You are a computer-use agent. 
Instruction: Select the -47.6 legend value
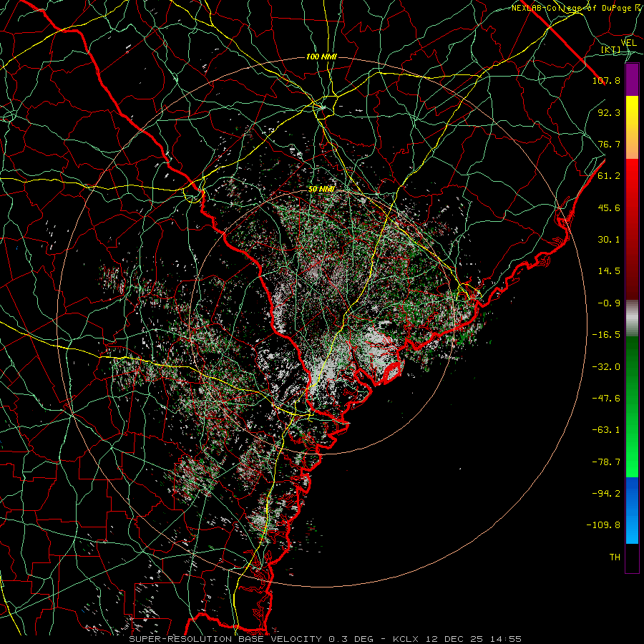coord(606,399)
